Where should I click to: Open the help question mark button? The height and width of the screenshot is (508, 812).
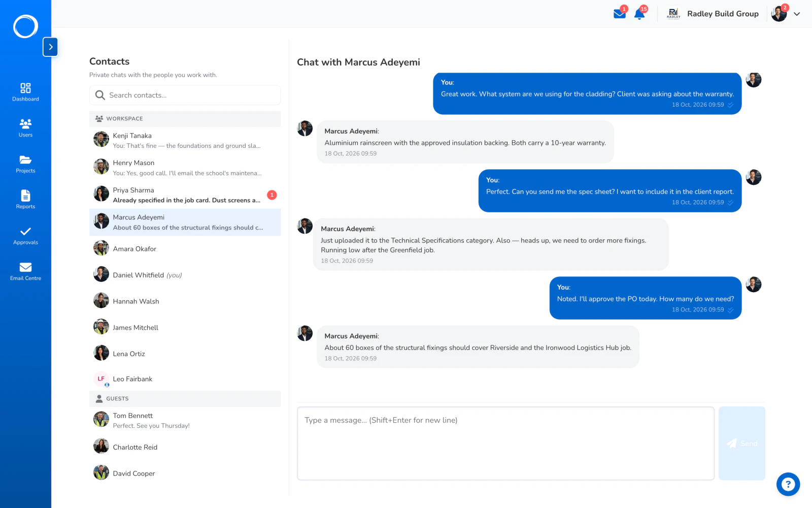tap(788, 484)
